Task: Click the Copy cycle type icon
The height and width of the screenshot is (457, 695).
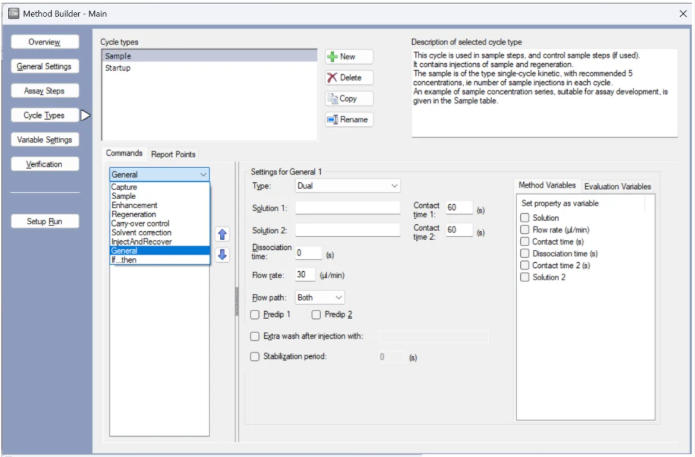Action: click(332, 98)
